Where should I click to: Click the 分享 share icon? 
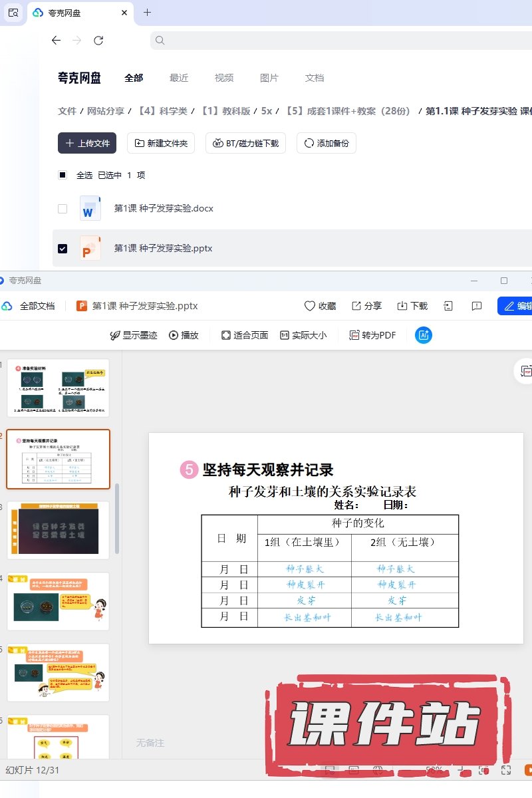(x=356, y=306)
